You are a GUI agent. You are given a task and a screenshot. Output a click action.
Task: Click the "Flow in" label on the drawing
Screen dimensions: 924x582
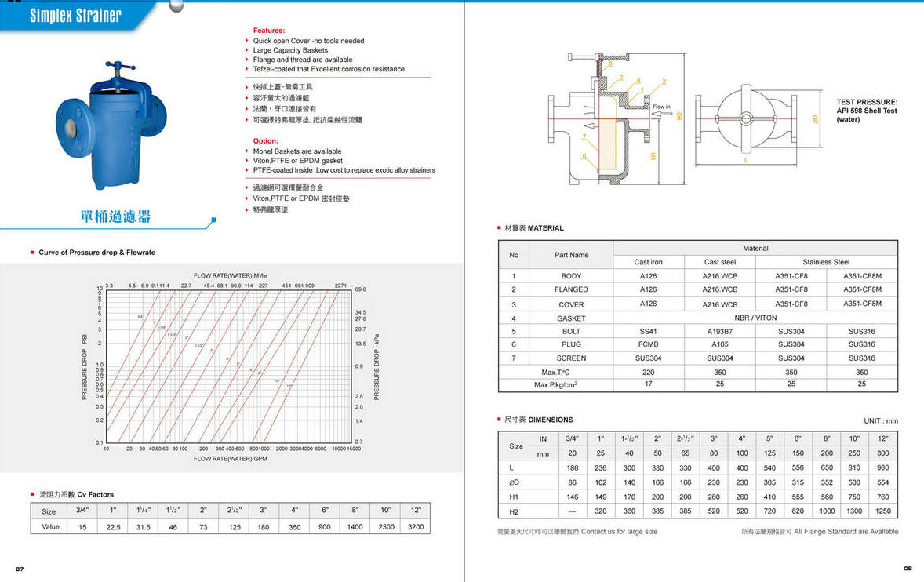(661, 107)
